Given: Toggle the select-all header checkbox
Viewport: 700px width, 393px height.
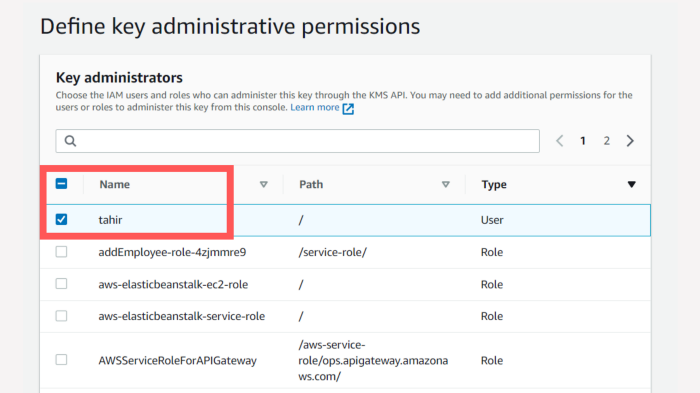Looking at the screenshot, I should (62, 184).
